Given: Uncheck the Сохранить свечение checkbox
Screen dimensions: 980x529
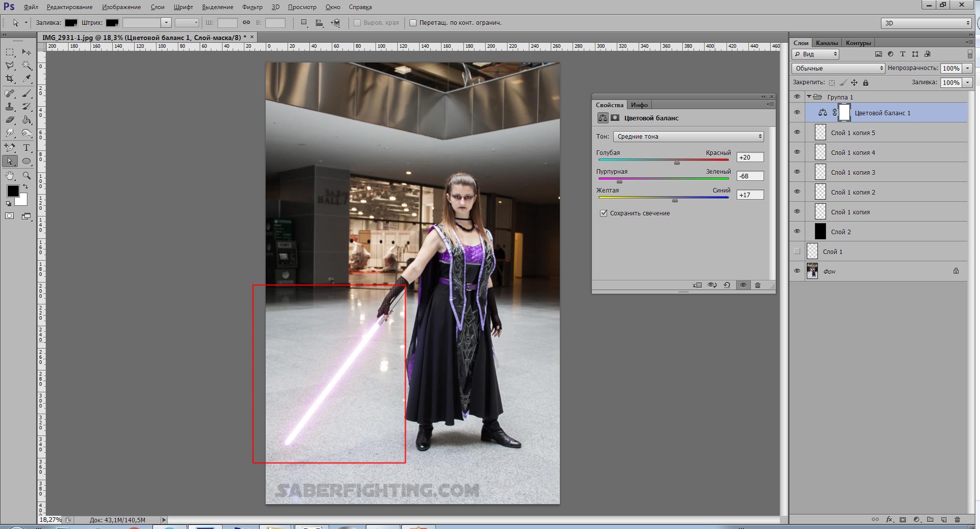Looking at the screenshot, I should (x=603, y=213).
